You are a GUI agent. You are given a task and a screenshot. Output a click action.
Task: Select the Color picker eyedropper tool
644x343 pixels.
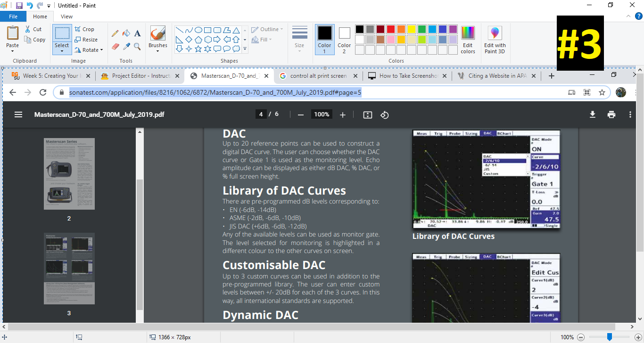pos(126,46)
